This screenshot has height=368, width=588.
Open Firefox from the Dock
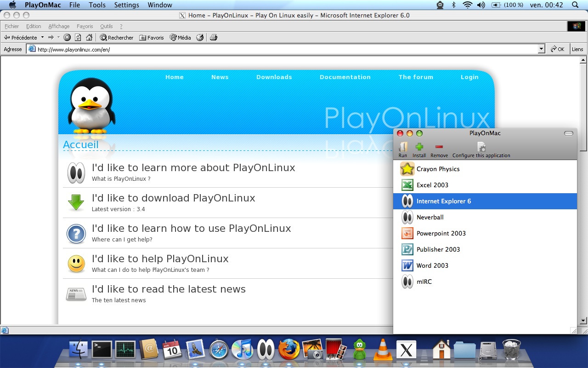(289, 350)
